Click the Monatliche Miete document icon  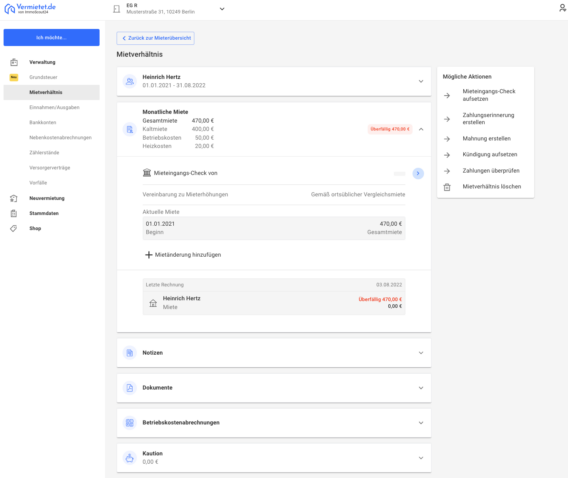(x=129, y=129)
